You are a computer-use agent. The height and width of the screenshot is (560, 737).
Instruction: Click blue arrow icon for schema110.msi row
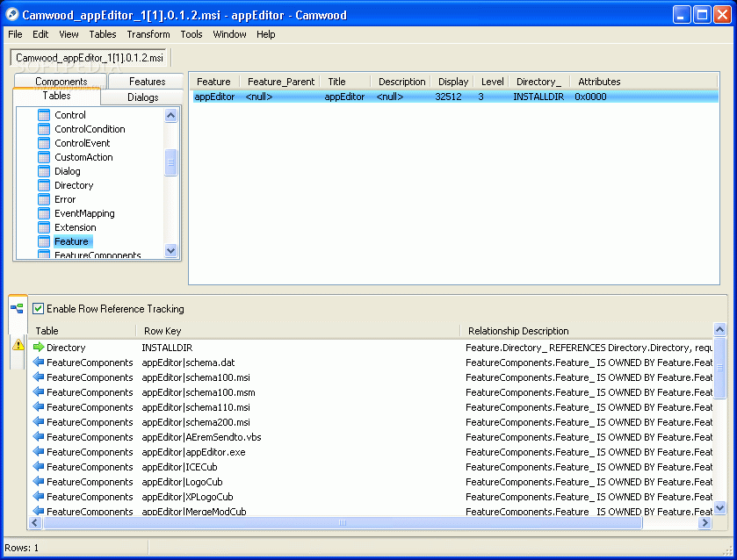(x=39, y=407)
